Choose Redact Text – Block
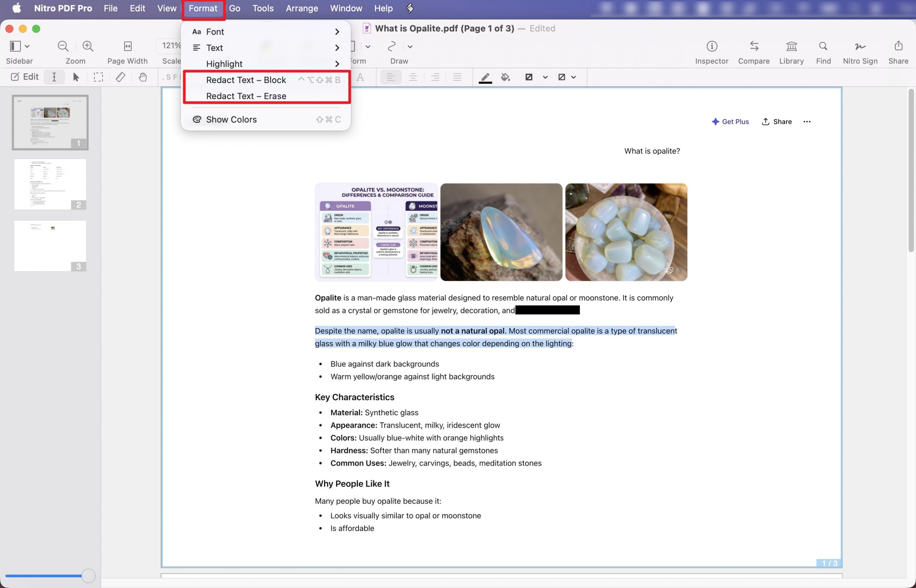Image resolution: width=916 pixels, height=588 pixels. 265,80
